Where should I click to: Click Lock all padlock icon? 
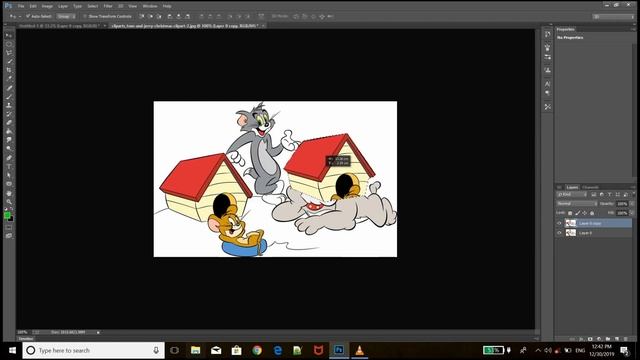592,213
